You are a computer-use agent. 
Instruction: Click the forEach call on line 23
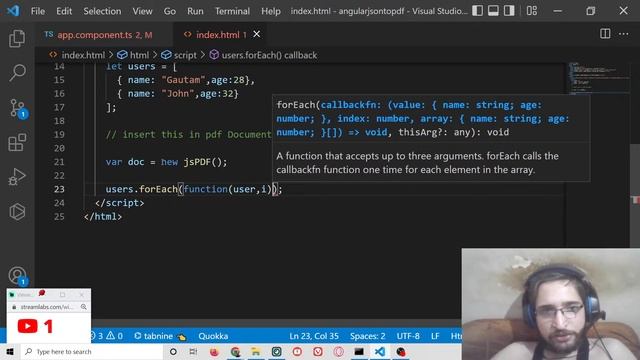pyautogui.click(x=158, y=189)
